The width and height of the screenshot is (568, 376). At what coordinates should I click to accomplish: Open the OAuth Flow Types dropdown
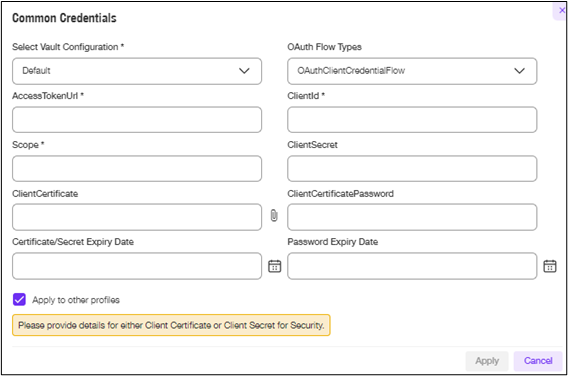coord(412,71)
